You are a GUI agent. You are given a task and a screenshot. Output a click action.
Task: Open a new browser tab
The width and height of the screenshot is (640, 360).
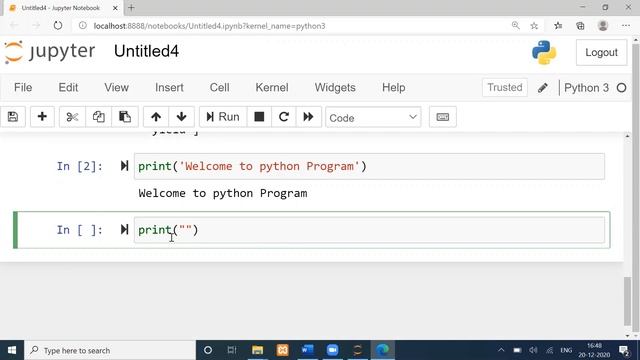[131, 8]
